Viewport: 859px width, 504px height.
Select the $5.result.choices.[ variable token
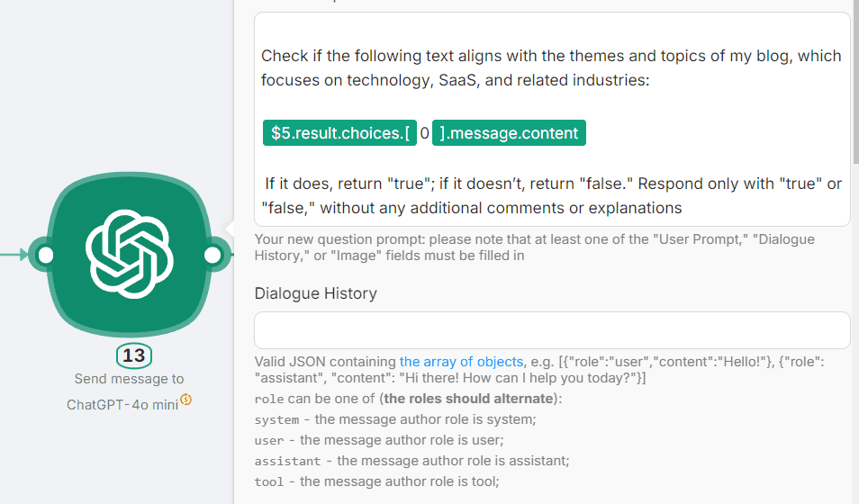[339, 133]
